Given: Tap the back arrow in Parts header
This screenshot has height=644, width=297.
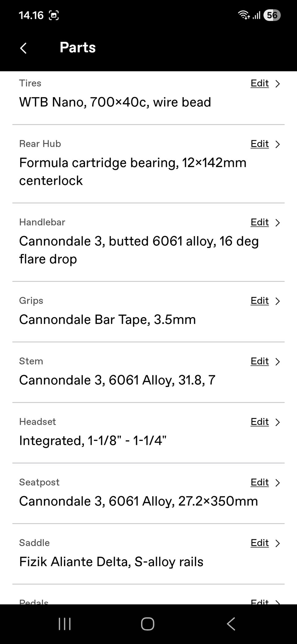Looking at the screenshot, I should (x=23, y=48).
